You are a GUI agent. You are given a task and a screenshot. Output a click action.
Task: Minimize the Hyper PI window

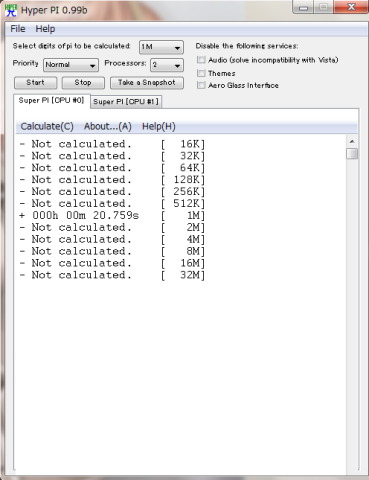pos(304,7)
